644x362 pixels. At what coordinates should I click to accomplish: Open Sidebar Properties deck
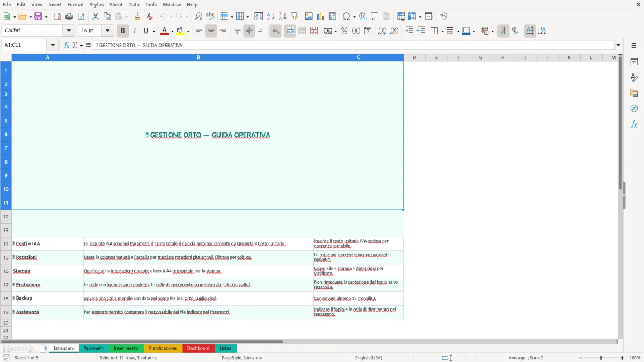634,62
